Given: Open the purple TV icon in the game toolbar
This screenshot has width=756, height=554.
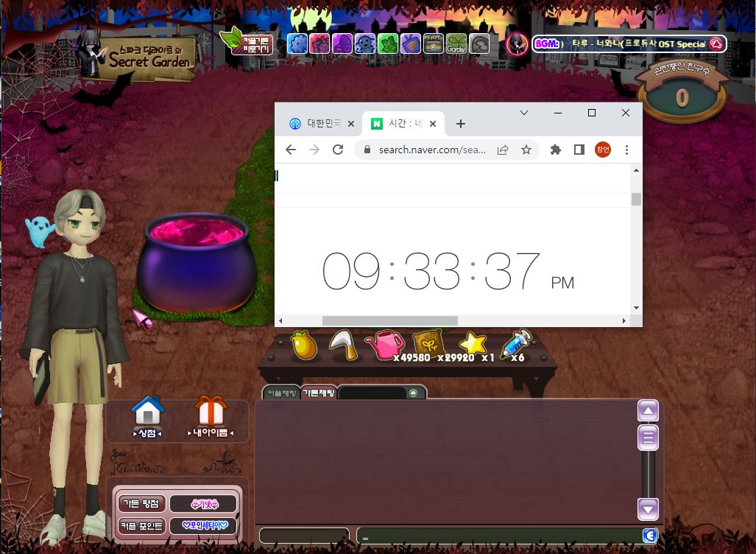Looking at the screenshot, I should point(410,44).
